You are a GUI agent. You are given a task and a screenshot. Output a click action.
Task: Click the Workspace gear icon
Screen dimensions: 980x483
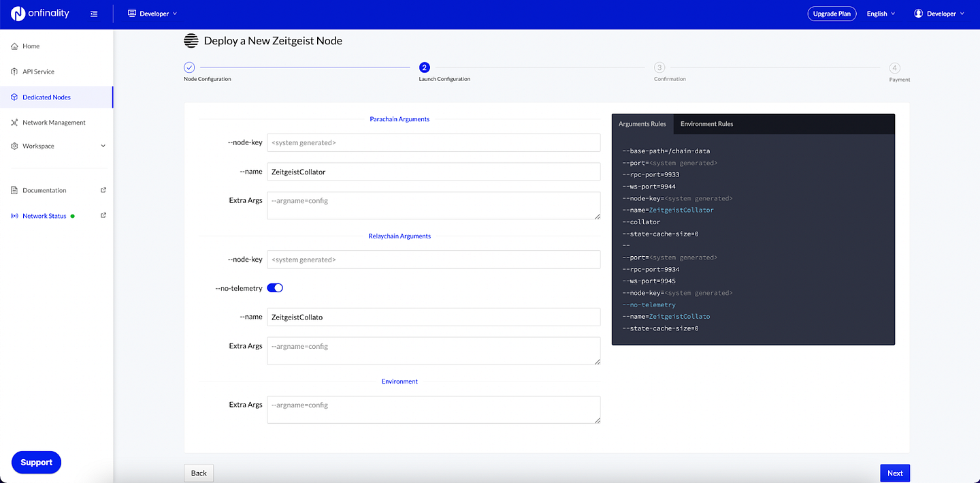[15, 146]
